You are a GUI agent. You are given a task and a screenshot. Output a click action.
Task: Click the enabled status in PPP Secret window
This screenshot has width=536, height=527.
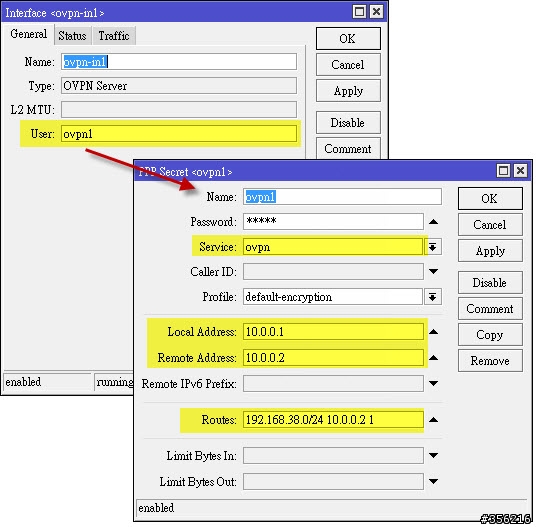[x=156, y=508]
